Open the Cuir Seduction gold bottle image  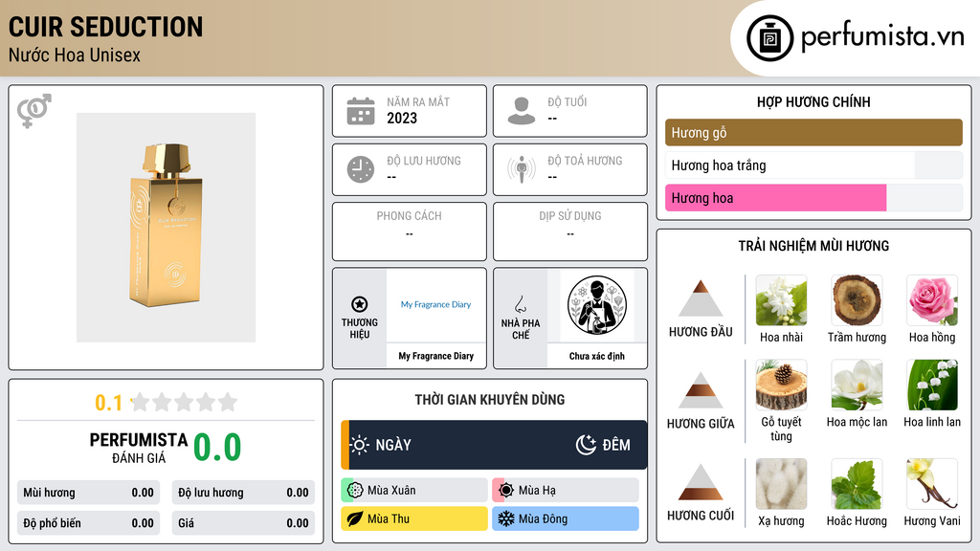pos(167,228)
